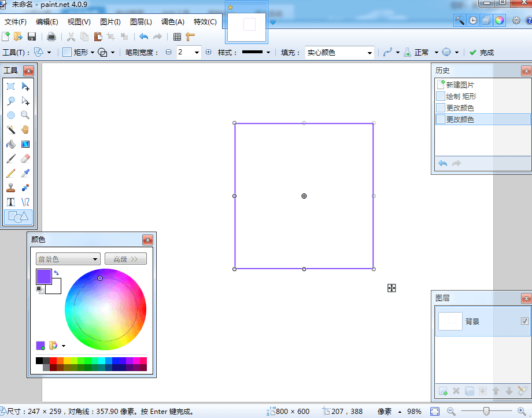This screenshot has height=418, width=532.
Task: Reset colors to black and white
Action: click(40, 289)
